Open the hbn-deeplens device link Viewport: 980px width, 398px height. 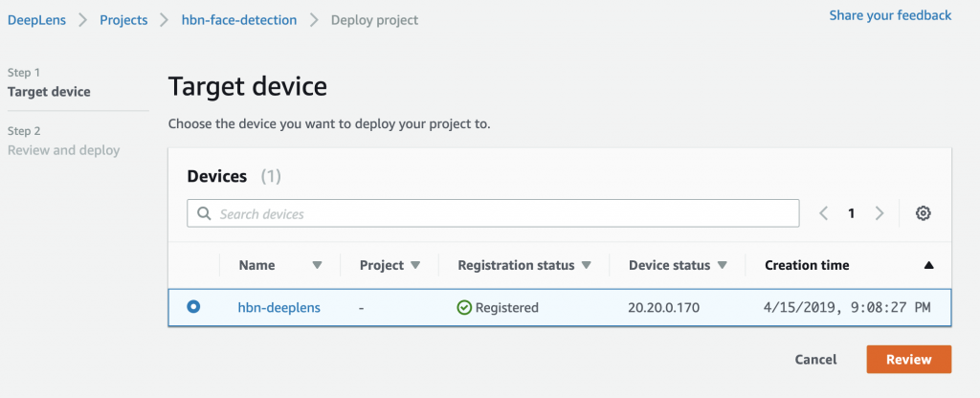click(x=279, y=307)
